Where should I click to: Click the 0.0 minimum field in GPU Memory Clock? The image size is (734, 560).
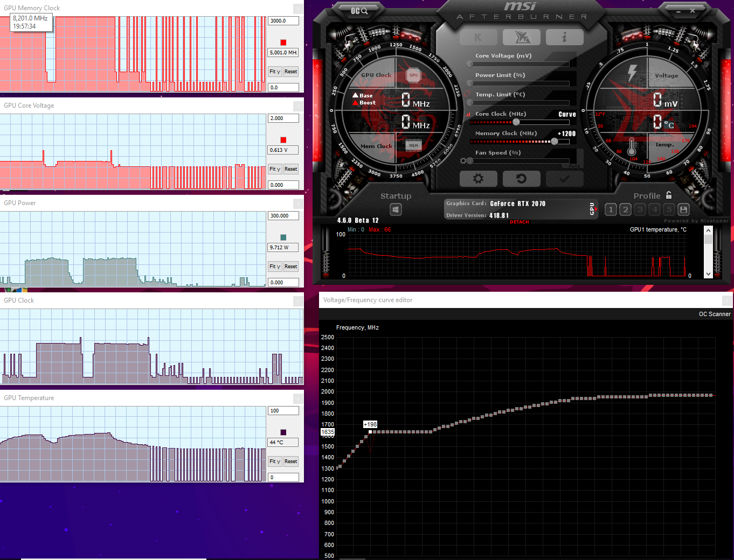(283, 87)
